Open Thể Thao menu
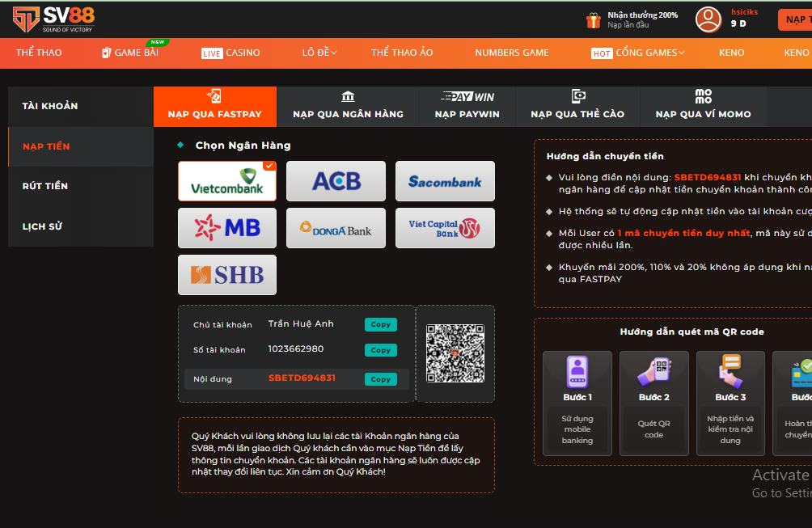The width and height of the screenshot is (812, 528). click(39, 53)
